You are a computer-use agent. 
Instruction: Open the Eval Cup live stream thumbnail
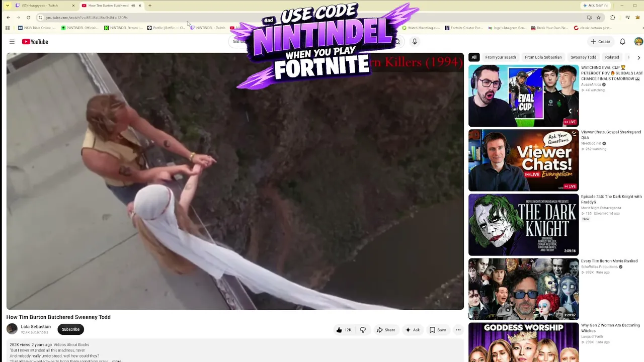[x=523, y=96]
